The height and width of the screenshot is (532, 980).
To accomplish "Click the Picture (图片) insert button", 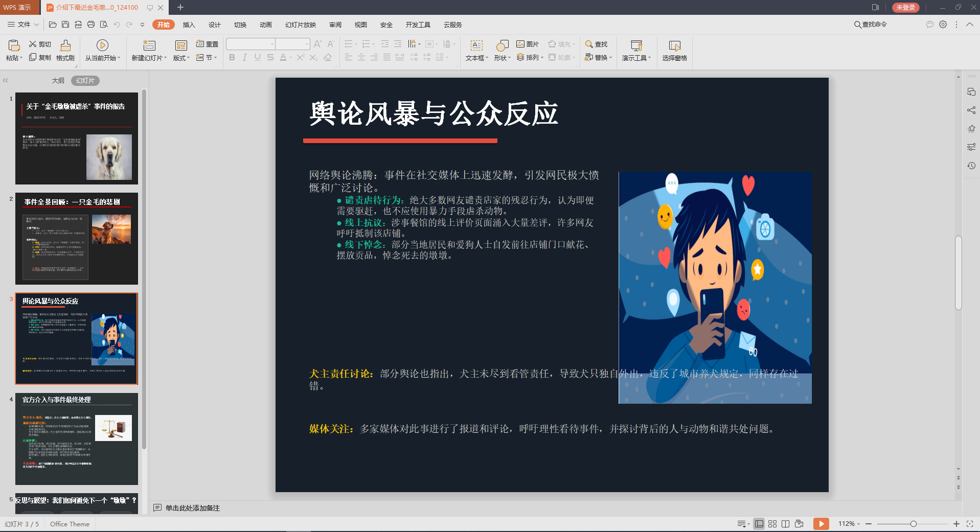I will click(528, 44).
